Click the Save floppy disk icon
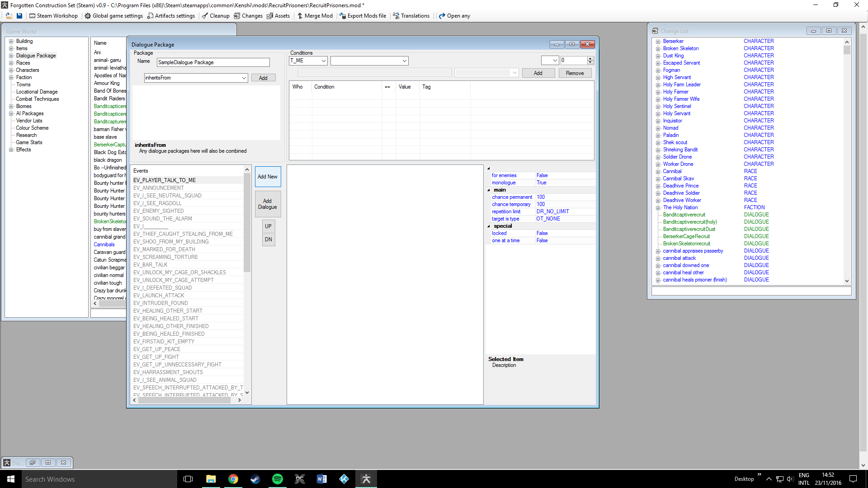 pos(19,16)
